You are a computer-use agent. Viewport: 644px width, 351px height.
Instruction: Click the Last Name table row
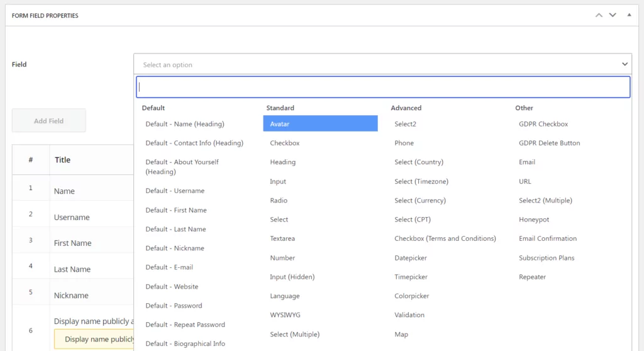pyautogui.click(x=73, y=266)
